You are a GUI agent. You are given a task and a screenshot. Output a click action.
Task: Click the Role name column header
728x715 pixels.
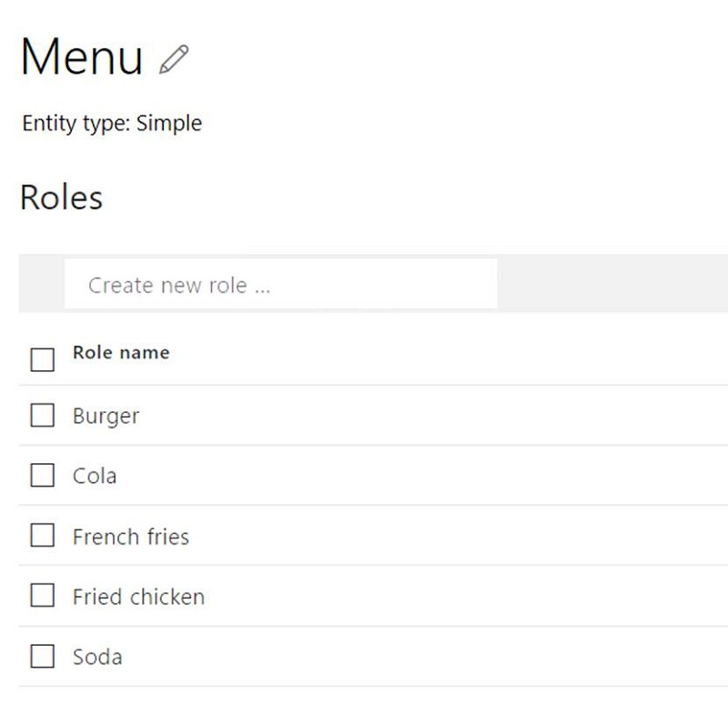(x=121, y=353)
